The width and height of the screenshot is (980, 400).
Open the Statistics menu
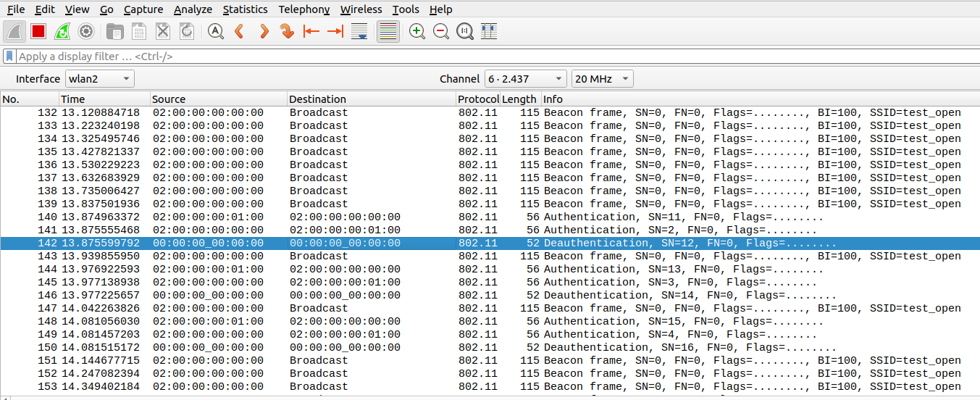(x=245, y=9)
